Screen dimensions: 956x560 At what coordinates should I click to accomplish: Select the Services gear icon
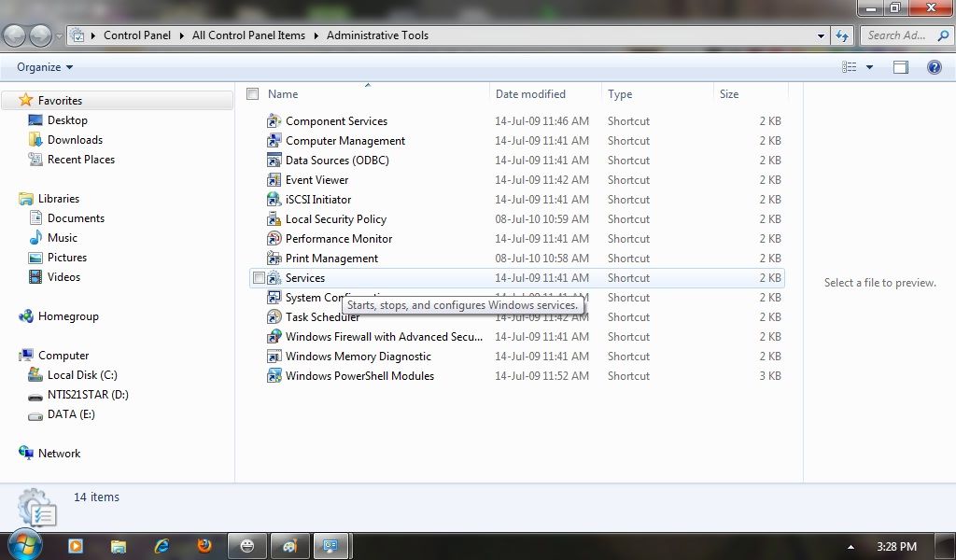(x=274, y=278)
